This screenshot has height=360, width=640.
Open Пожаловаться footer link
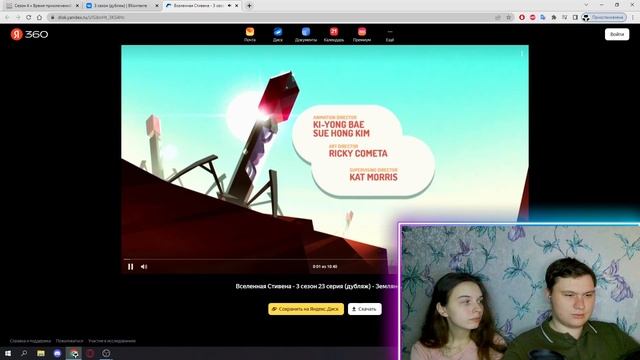[69, 341]
